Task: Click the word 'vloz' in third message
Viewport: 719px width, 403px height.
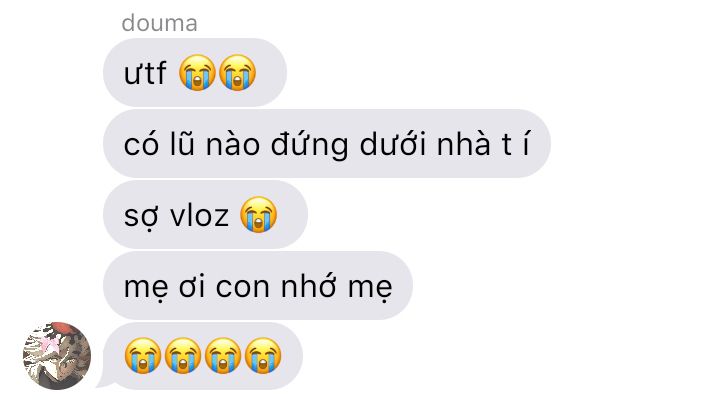Action: 199,215
